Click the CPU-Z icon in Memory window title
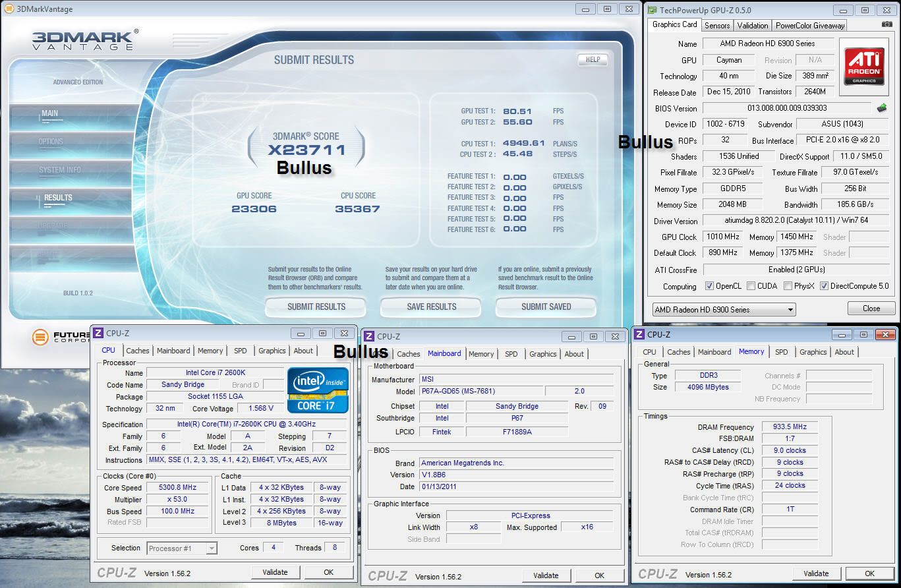901x588 pixels. point(640,335)
